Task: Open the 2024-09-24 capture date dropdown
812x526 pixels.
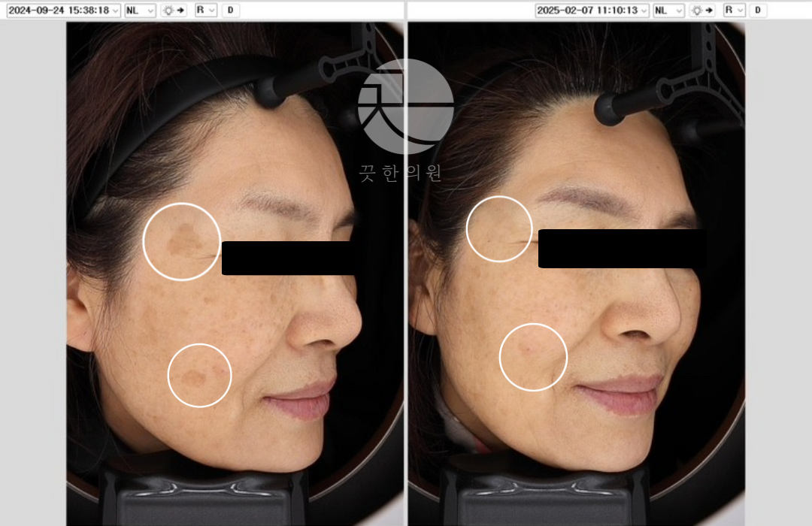Action: point(63,11)
